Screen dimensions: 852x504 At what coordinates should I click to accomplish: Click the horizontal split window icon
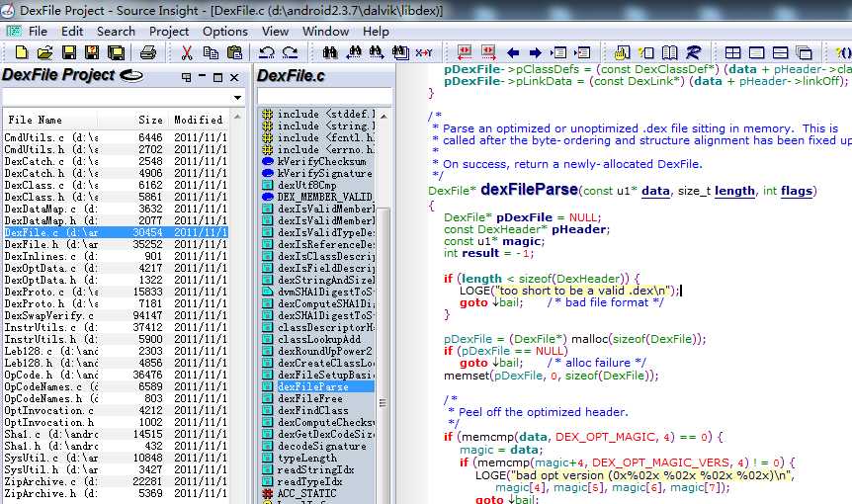780,52
